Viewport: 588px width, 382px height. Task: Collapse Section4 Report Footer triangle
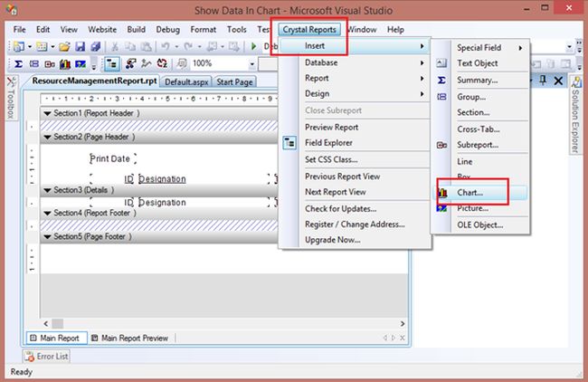pos(47,213)
